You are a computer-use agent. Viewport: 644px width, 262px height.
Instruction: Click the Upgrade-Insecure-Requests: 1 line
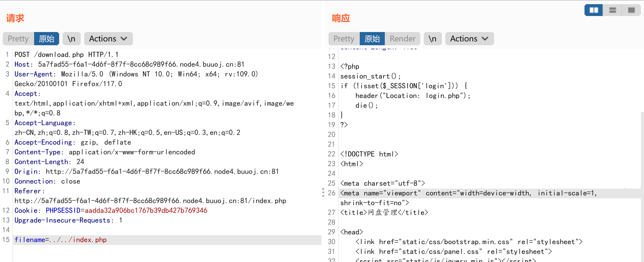click(x=68, y=220)
